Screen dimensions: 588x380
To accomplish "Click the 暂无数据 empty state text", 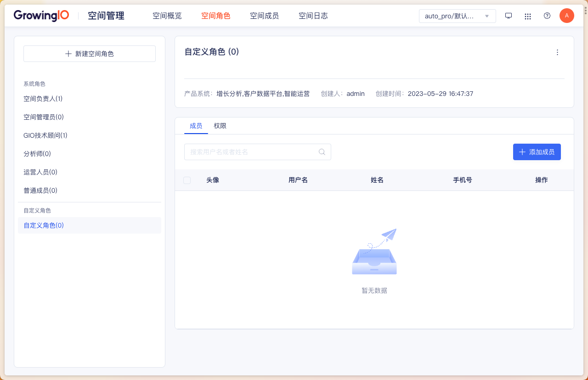I will tap(374, 291).
